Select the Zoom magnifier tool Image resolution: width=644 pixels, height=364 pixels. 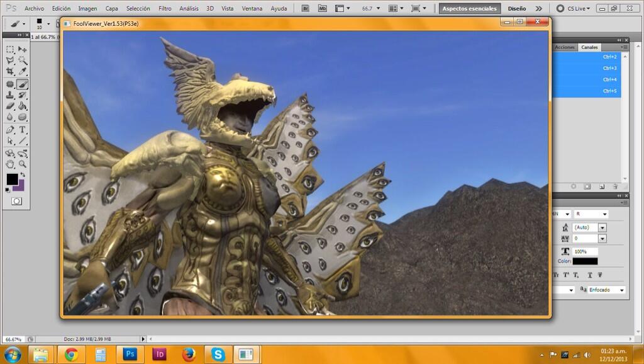tap(22, 164)
